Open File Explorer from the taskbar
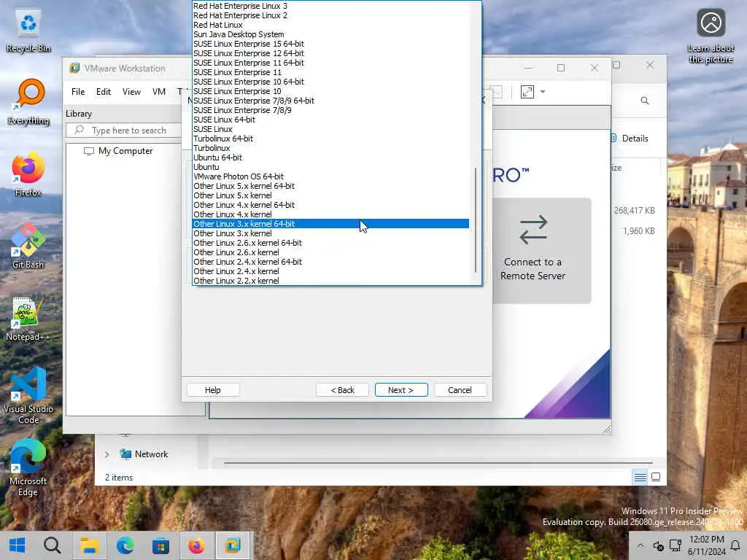Viewport: 747px width, 560px height. pyautogui.click(x=89, y=545)
